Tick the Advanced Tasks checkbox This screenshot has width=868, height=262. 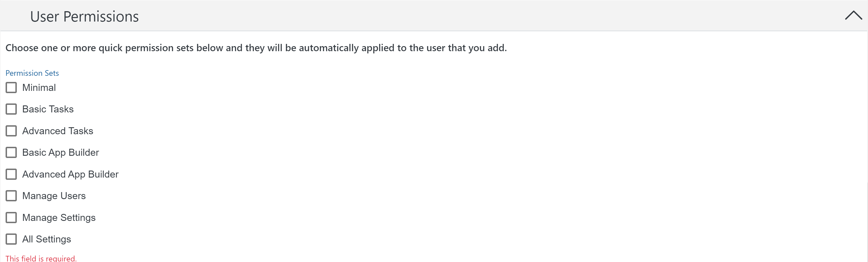(x=11, y=131)
